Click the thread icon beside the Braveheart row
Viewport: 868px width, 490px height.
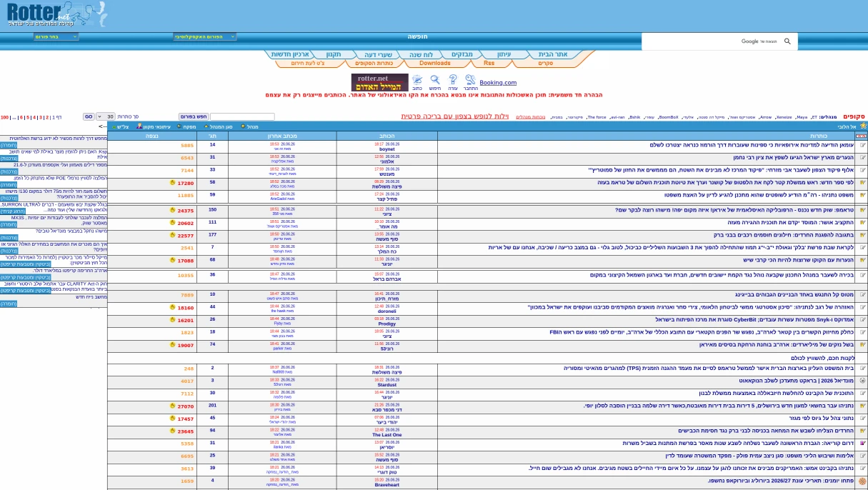pos(862,481)
